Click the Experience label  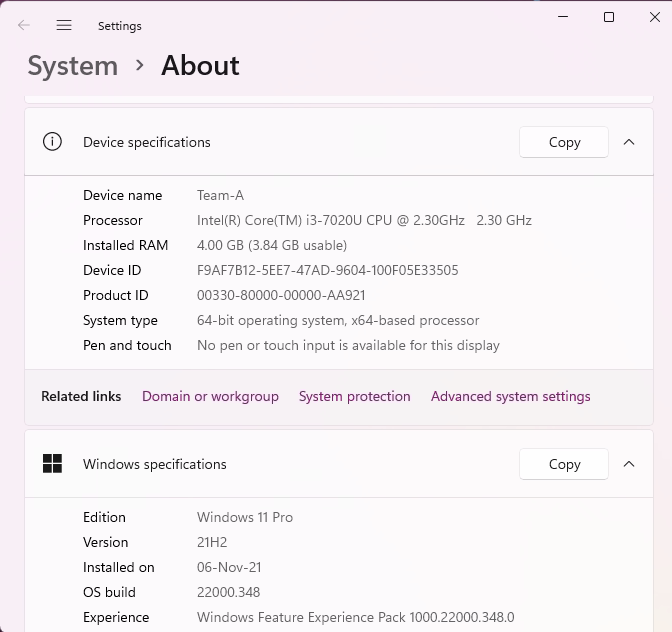[116, 617]
